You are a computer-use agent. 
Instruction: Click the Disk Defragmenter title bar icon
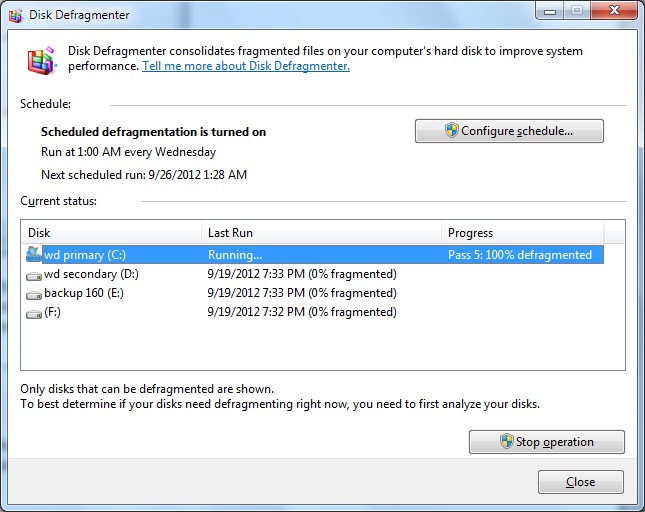[16, 16]
